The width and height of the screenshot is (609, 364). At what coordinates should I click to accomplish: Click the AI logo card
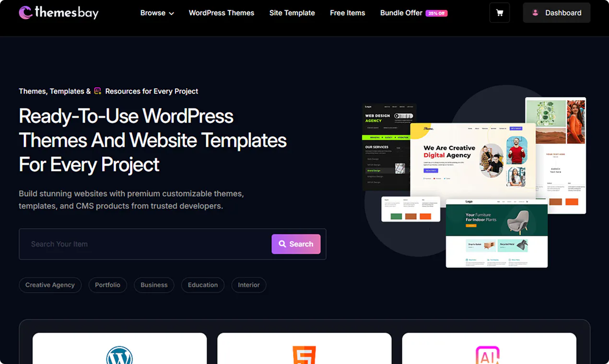pos(489,349)
